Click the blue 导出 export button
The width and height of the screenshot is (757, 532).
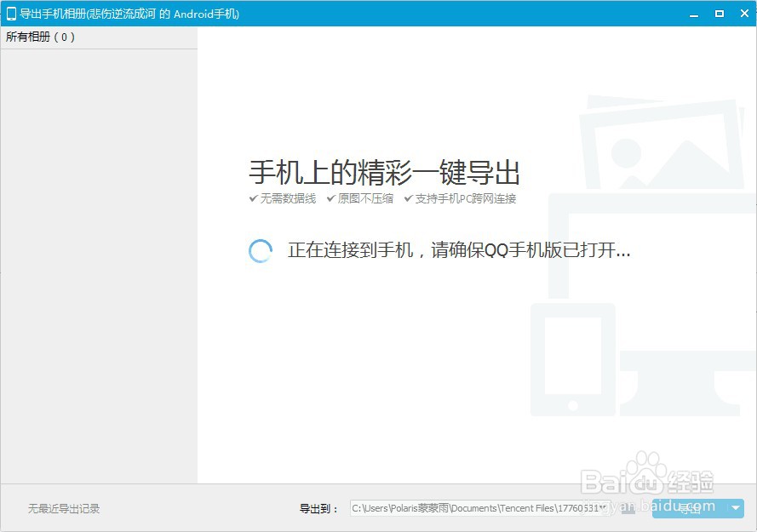(x=690, y=508)
